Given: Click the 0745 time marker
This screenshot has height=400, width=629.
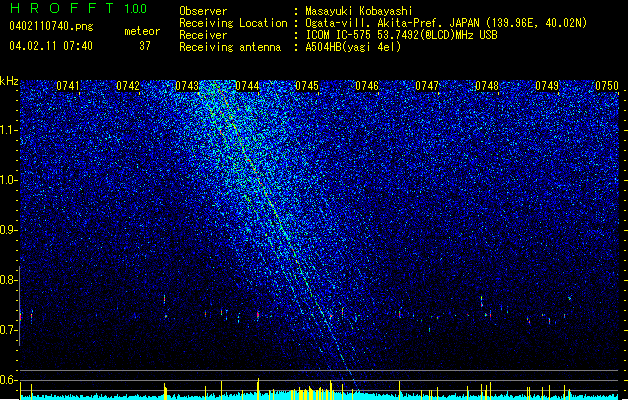Looking at the screenshot, I should [x=307, y=86].
